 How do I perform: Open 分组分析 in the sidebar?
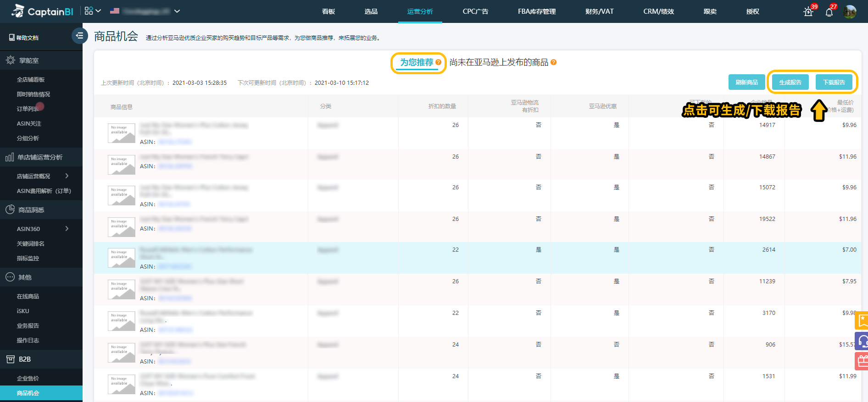coord(28,138)
